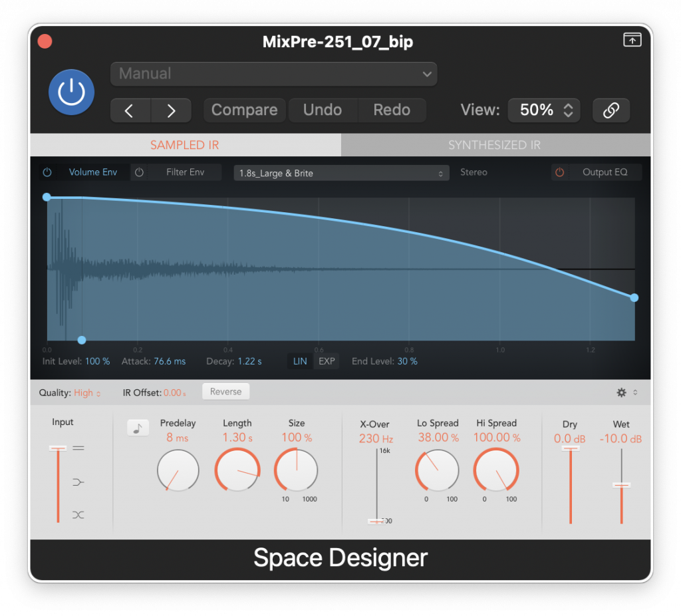This screenshot has height=616, width=681.
Task: Select the Volume Env tab
Action: pos(93,172)
